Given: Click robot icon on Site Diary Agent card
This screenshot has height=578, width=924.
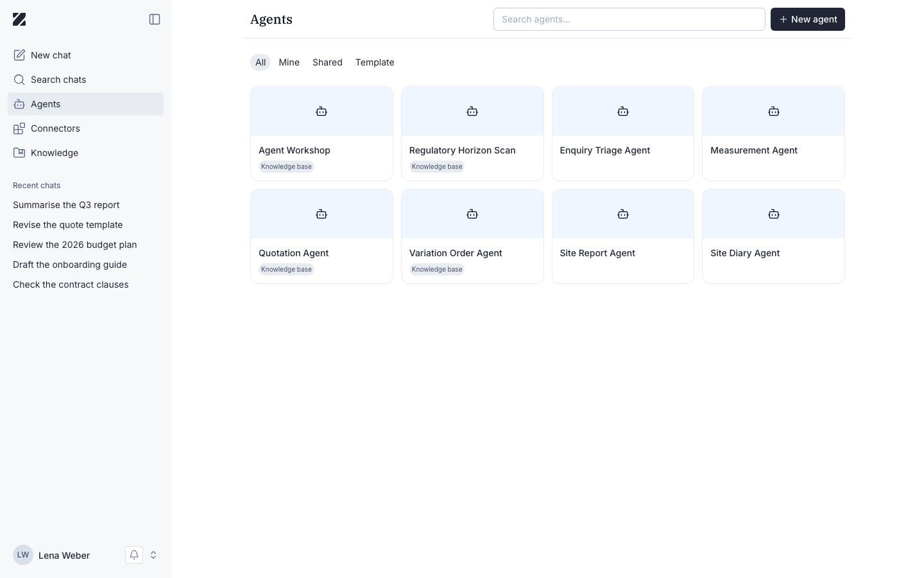Looking at the screenshot, I should coord(774,214).
